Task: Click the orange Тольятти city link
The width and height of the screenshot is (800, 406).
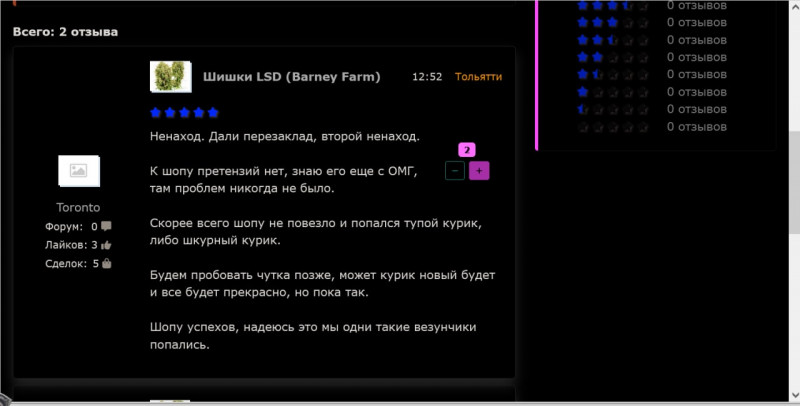Action: click(x=478, y=76)
